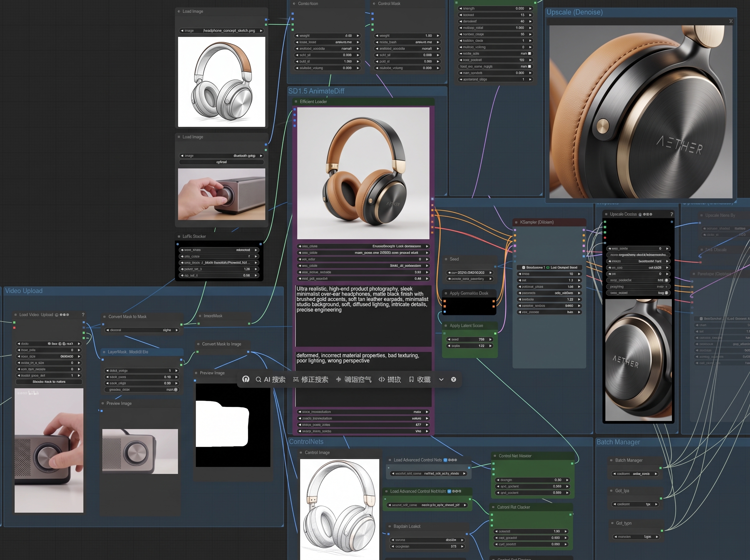
Task: Collapse the Apply Gemailòa Dosk node dot
Action: pyautogui.click(x=446, y=293)
